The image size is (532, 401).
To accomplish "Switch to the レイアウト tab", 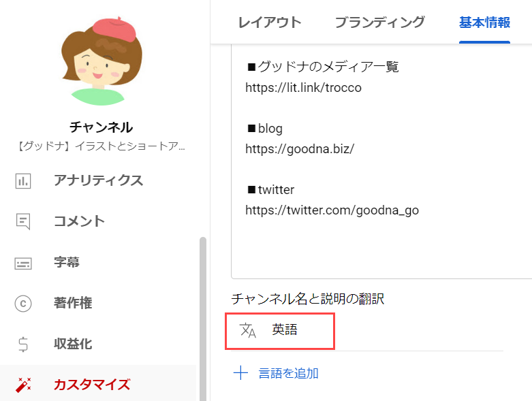I will [270, 22].
